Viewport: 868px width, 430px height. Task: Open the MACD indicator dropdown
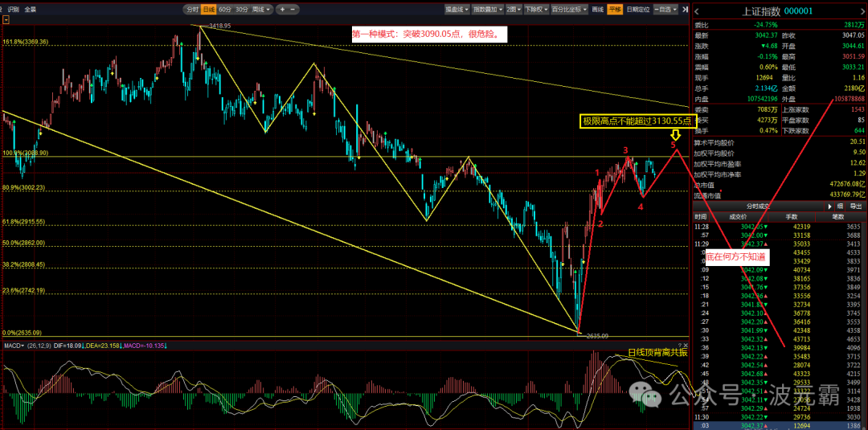tap(14, 346)
